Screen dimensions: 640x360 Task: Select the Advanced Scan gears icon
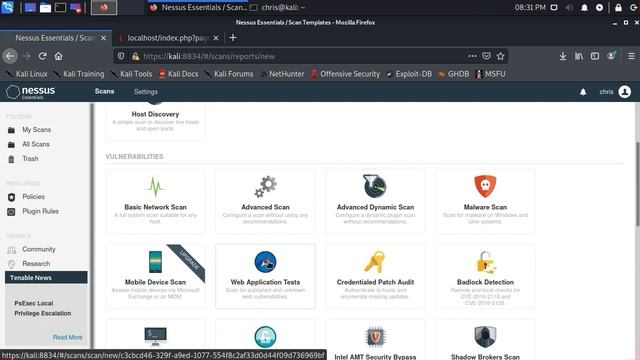[x=265, y=187]
